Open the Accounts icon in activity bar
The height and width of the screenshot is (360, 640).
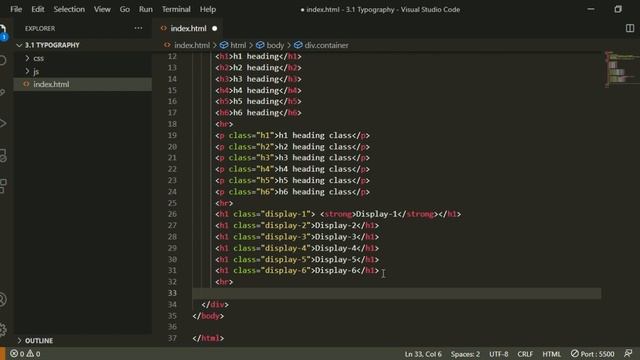point(3,300)
